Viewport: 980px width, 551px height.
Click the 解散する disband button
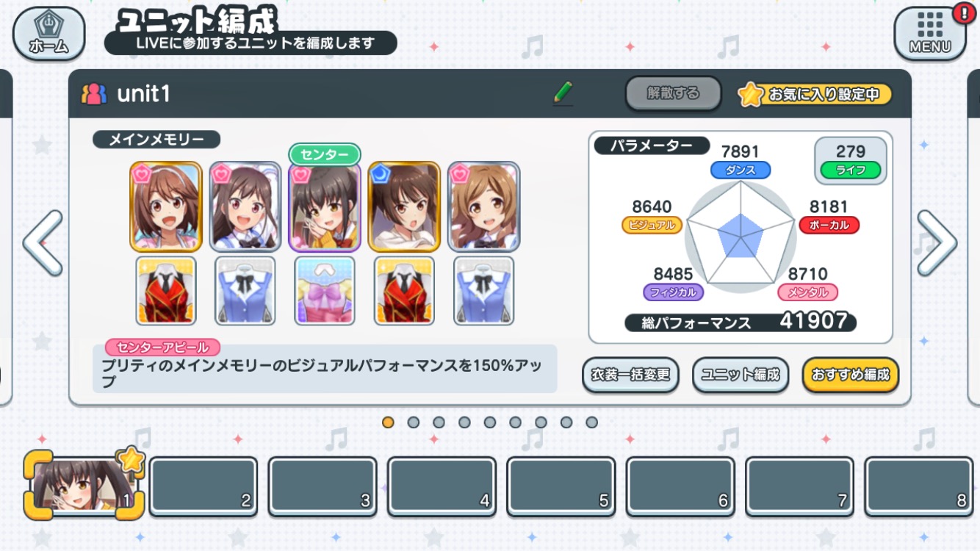pyautogui.click(x=673, y=93)
